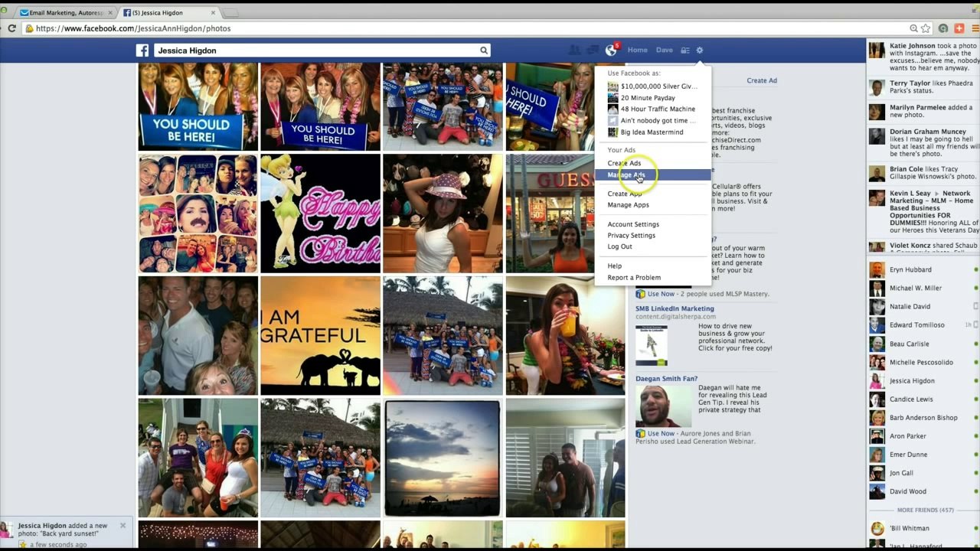Screen dimensions: 980x551
Task: Select Manage Ads in the dropdown menu
Action: tap(652, 174)
